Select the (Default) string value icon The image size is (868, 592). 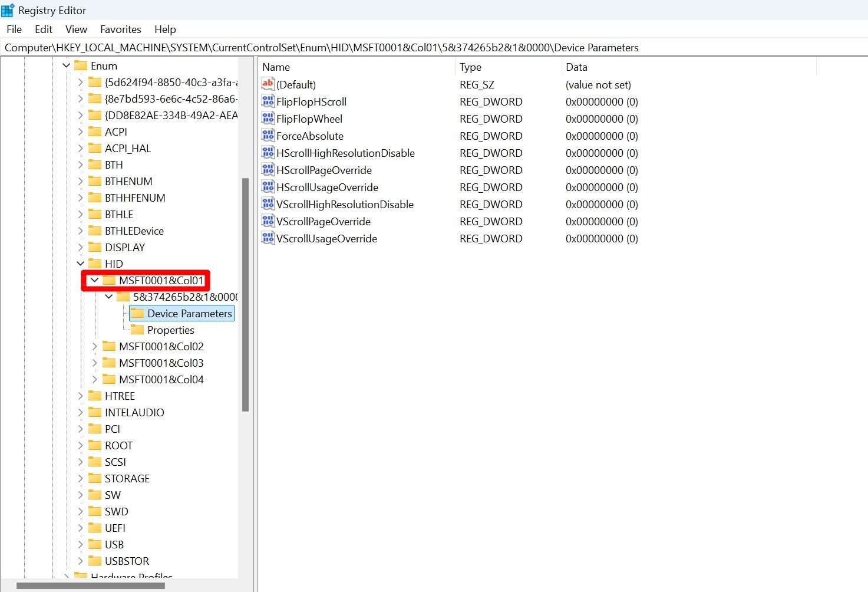click(268, 84)
